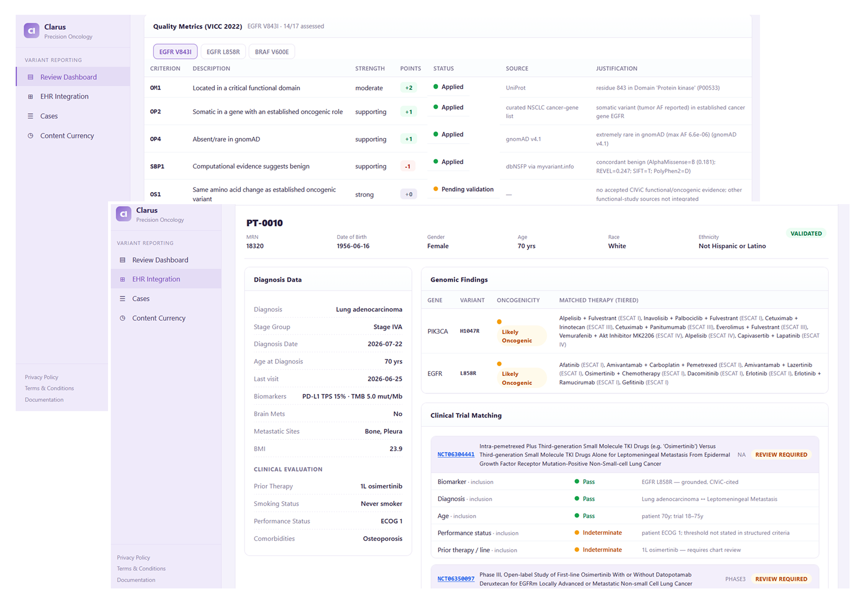This screenshot has height=606, width=868.
Task: Click the VALIDATED badge for PT-0010
Action: [806, 233]
